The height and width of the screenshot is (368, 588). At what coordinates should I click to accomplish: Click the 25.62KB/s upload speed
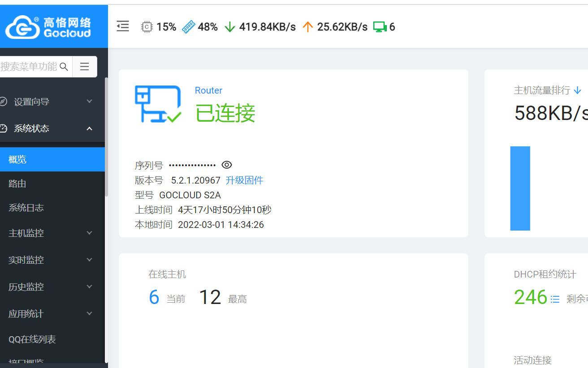(x=342, y=27)
